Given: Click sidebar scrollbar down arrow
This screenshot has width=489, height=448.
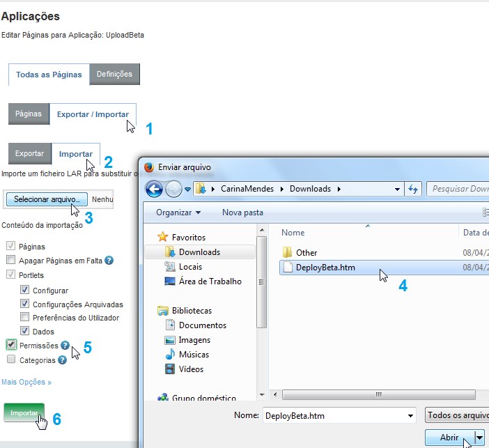Looking at the screenshot, I should coord(262,395).
